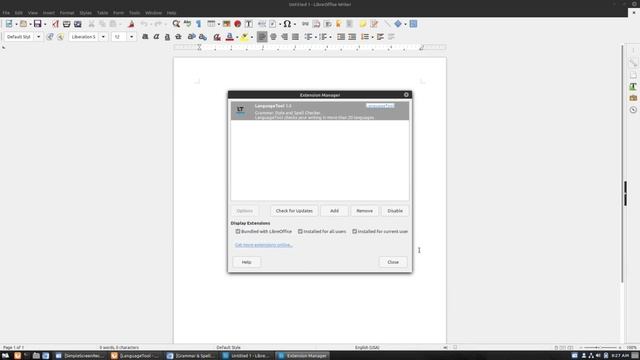Open font name dropdown arrow
The image size is (640, 360).
(103, 37)
